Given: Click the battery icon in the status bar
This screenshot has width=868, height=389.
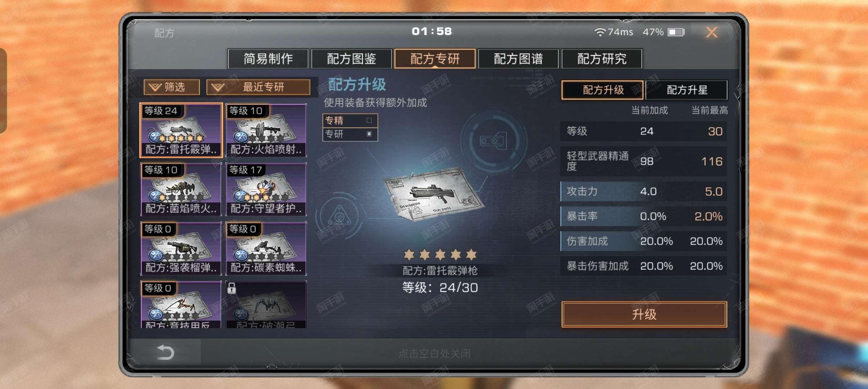Looking at the screenshot, I should [x=676, y=32].
